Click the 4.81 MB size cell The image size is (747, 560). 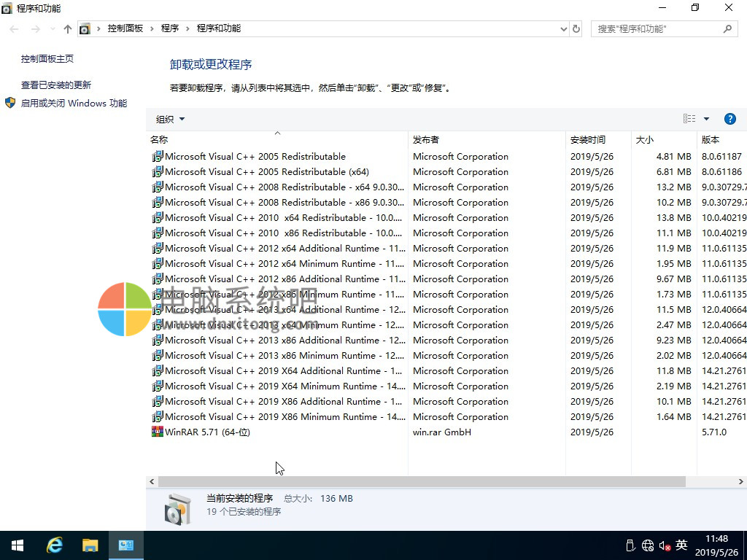click(673, 156)
